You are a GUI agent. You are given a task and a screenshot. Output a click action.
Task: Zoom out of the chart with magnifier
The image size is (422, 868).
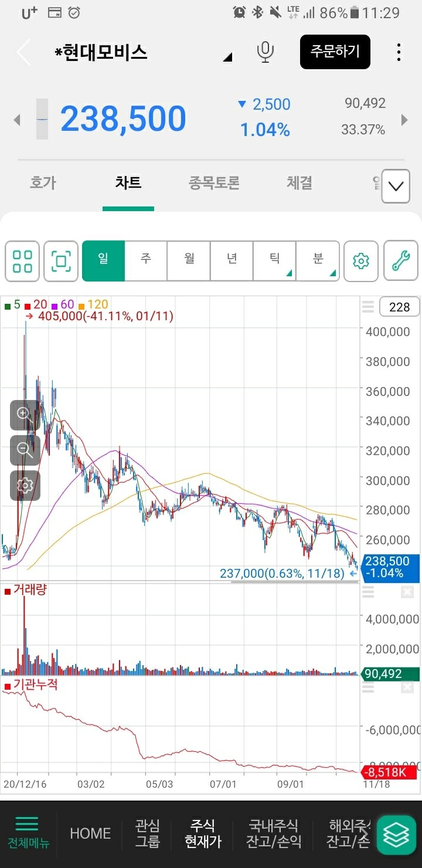tap(25, 450)
